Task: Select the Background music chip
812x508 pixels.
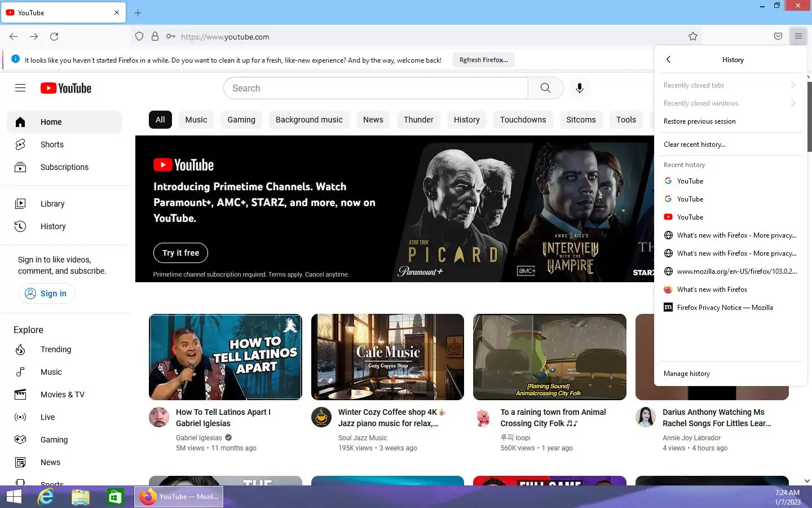Action: click(x=309, y=120)
